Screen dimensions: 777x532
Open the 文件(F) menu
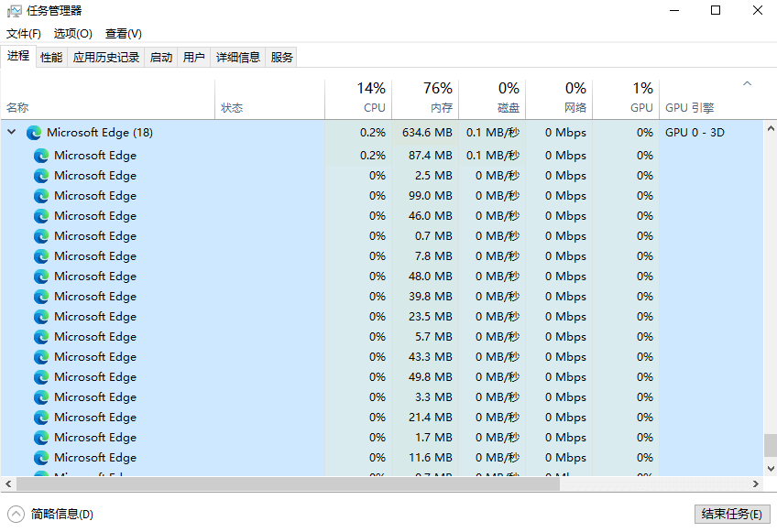pyautogui.click(x=23, y=33)
